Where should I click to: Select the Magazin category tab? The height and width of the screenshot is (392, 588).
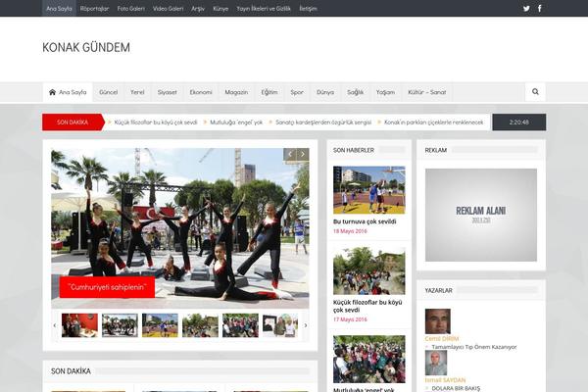tap(236, 92)
